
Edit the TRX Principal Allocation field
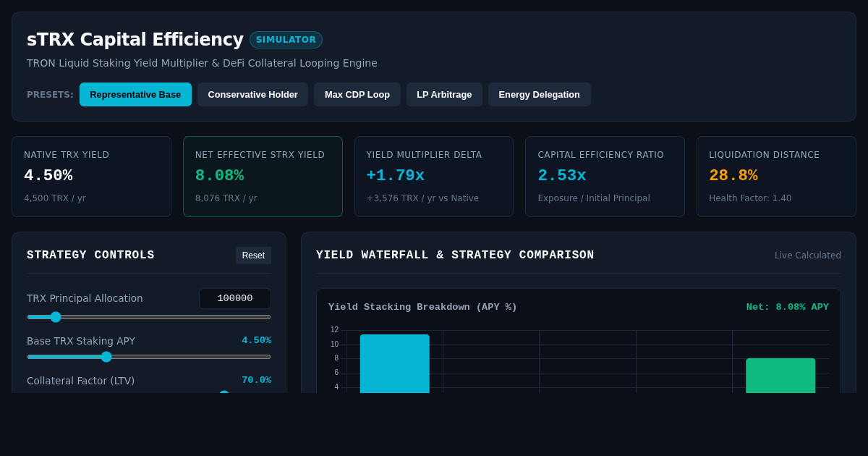click(235, 298)
